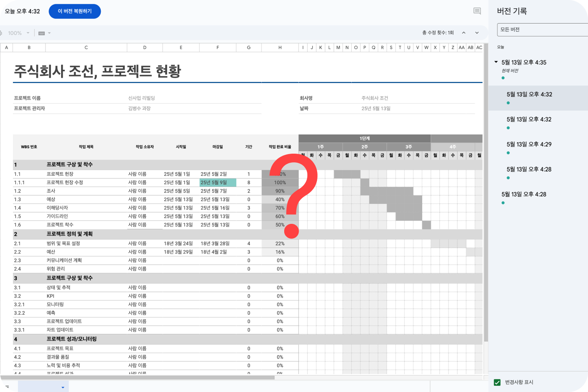
Task: Click highlighted cell '25년 5월 9일'
Action: pos(218,182)
